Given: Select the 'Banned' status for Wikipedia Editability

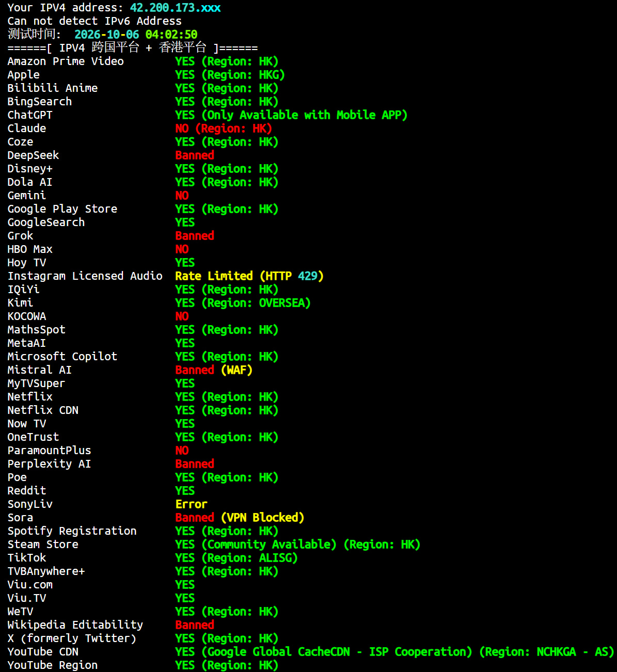Looking at the screenshot, I should (195, 625).
